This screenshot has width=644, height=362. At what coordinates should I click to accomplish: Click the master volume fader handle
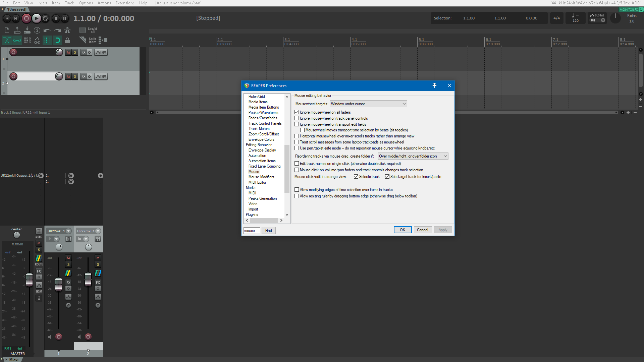(x=30, y=280)
